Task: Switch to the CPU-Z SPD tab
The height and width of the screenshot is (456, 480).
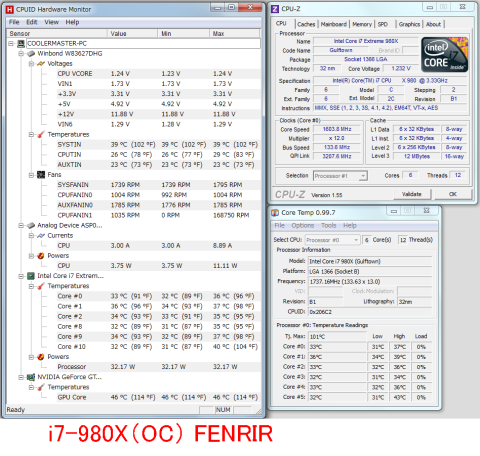Action: [383, 24]
